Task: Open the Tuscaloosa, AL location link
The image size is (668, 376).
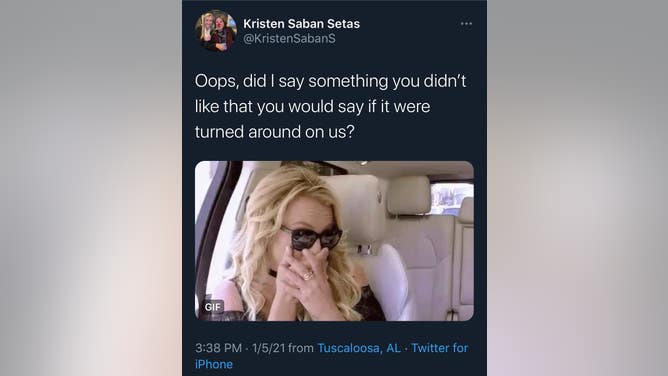Action: 359,348
